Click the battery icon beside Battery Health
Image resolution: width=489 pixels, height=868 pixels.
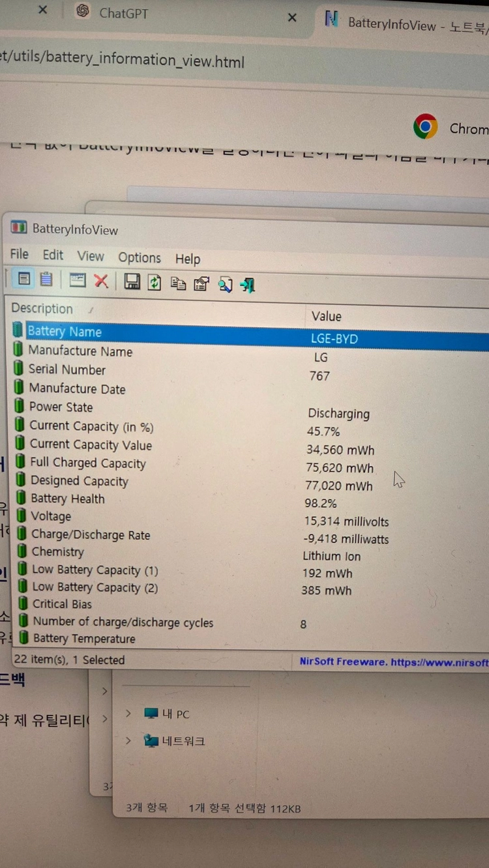[22, 498]
